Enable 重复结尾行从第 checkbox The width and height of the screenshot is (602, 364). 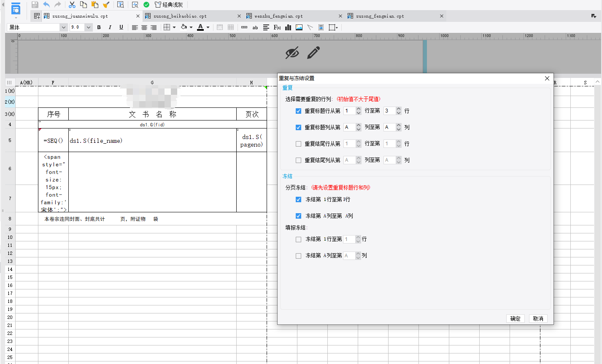(299, 144)
